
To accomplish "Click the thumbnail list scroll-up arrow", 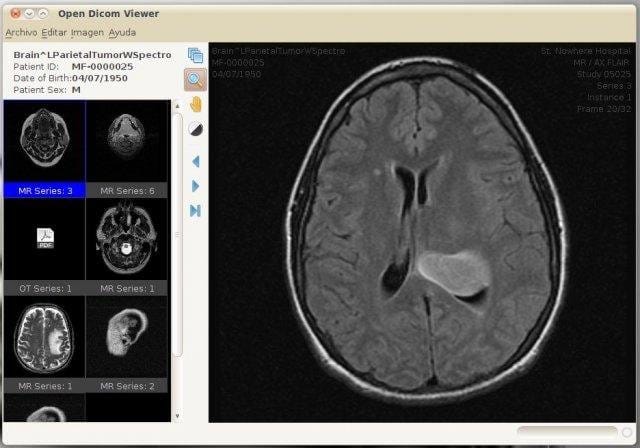I will [x=177, y=105].
